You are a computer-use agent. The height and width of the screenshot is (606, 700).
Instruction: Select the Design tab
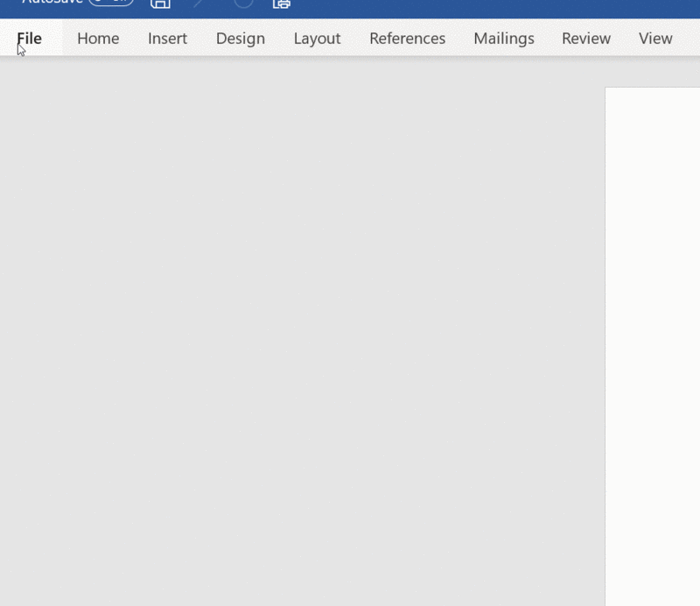tap(240, 39)
